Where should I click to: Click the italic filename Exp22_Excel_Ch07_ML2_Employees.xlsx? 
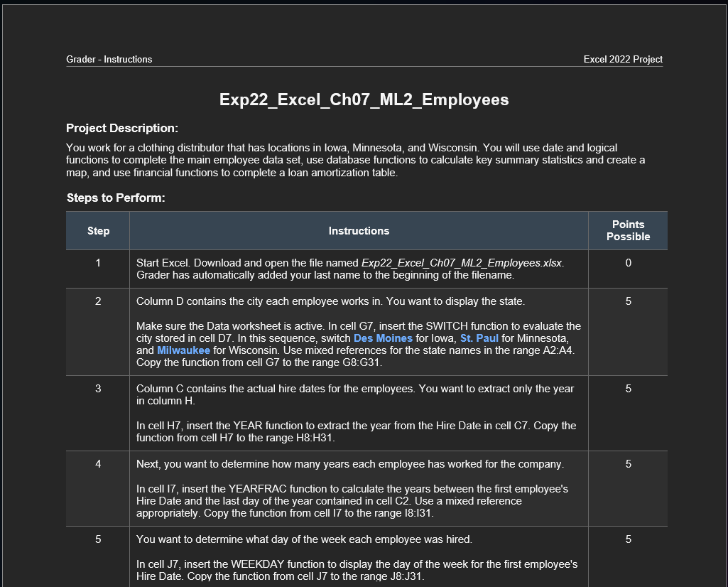pos(462,263)
